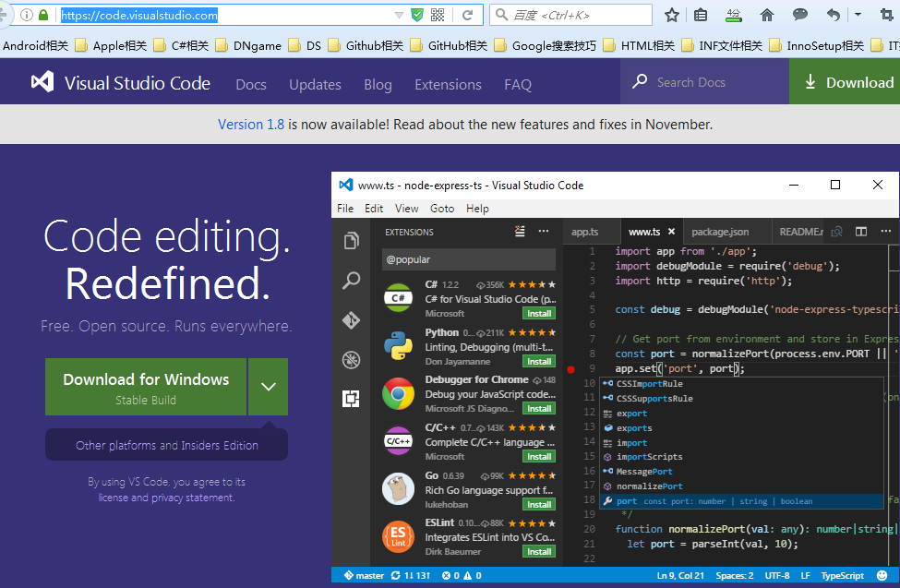Open the HTML相关 bookmarks folder
The image size is (900, 588).
coord(638,45)
